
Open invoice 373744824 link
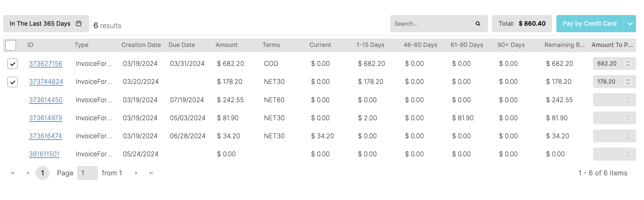coord(46,82)
